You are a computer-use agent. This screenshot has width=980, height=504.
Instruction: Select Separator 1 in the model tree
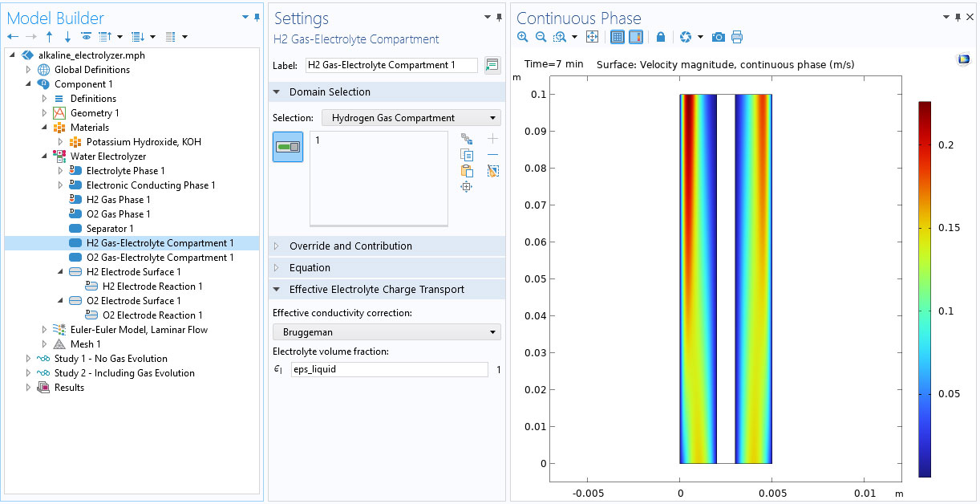click(x=110, y=229)
